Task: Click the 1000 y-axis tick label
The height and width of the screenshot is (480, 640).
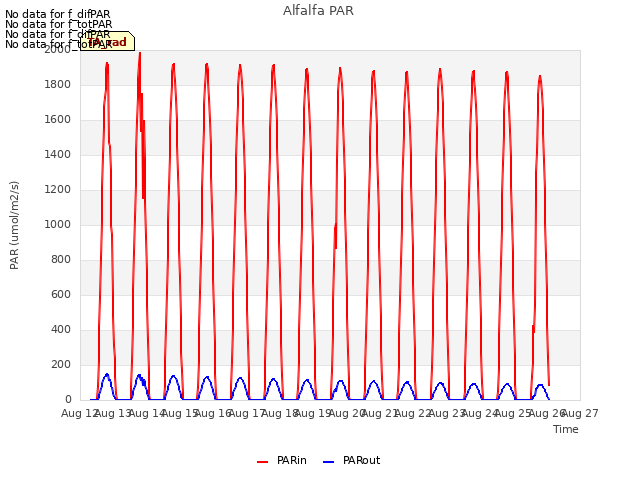Action: coord(58,224)
